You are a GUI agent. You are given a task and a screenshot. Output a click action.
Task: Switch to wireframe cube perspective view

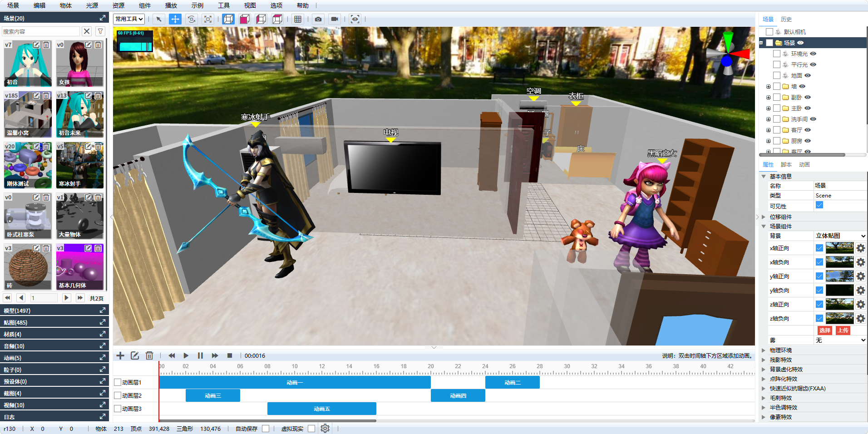coord(228,19)
